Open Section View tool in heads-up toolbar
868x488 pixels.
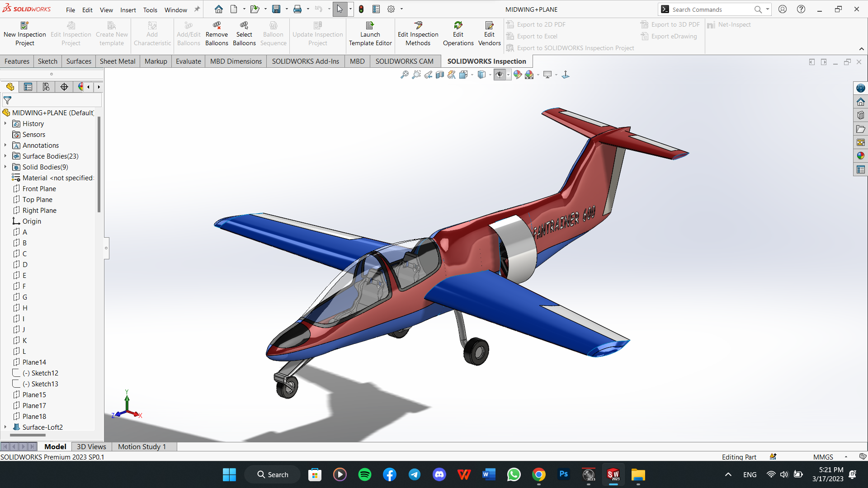coord(440,75)
